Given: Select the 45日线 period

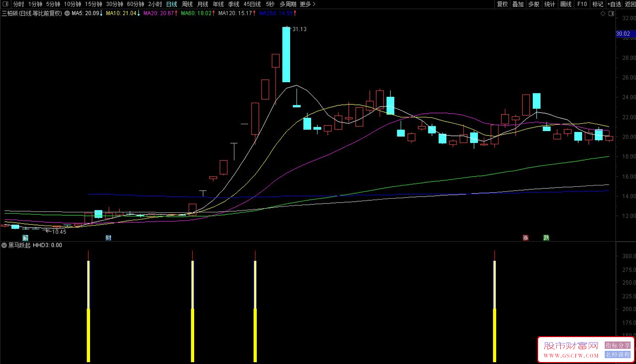Looking at the screenshot, I should (x=252, y=4).
